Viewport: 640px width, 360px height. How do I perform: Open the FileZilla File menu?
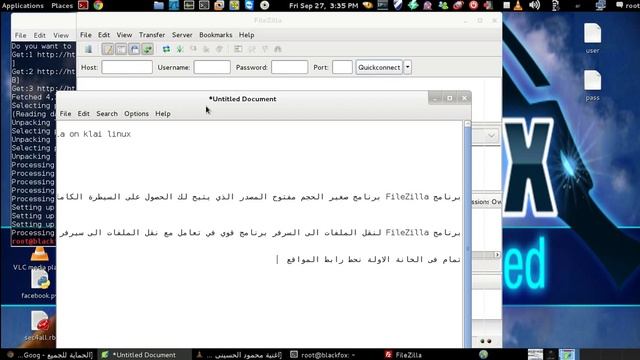point(86,35)
